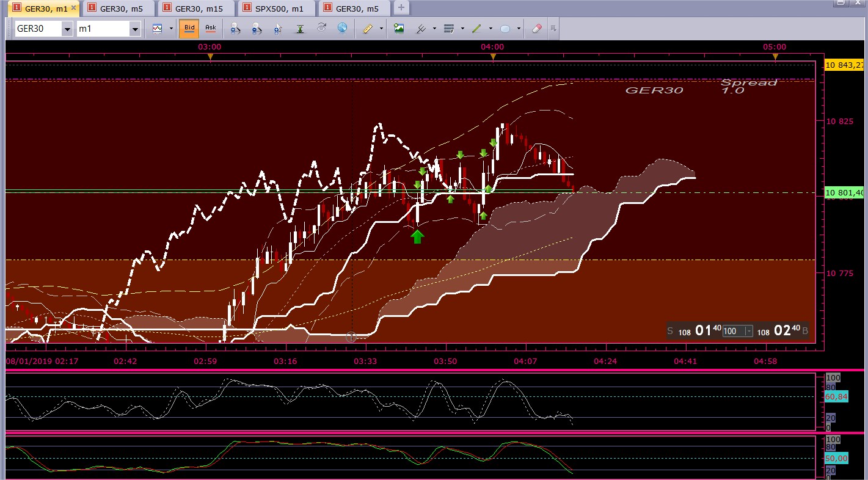Click the 04:00 timeline marker triangle
The image size is (868, 480).
493,57
